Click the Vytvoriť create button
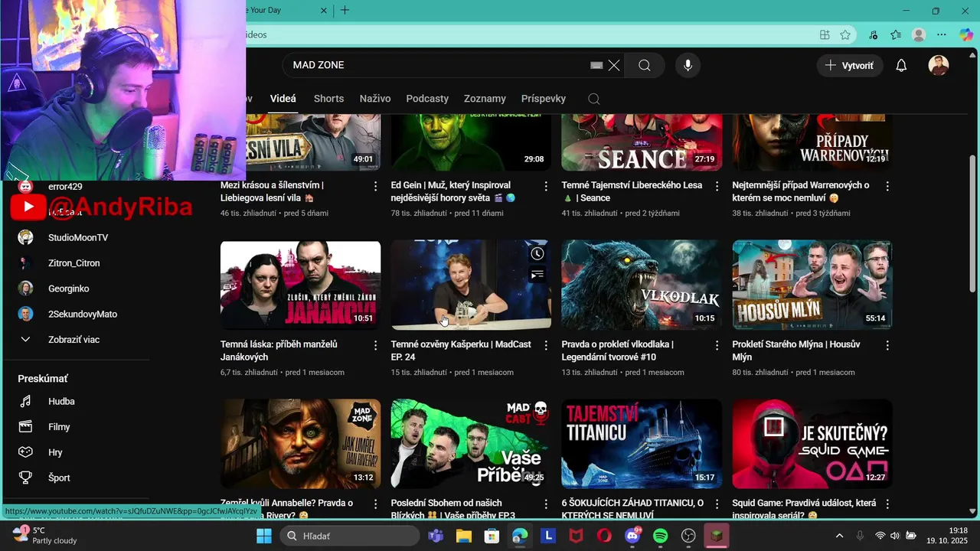 (x=849, y=66)
